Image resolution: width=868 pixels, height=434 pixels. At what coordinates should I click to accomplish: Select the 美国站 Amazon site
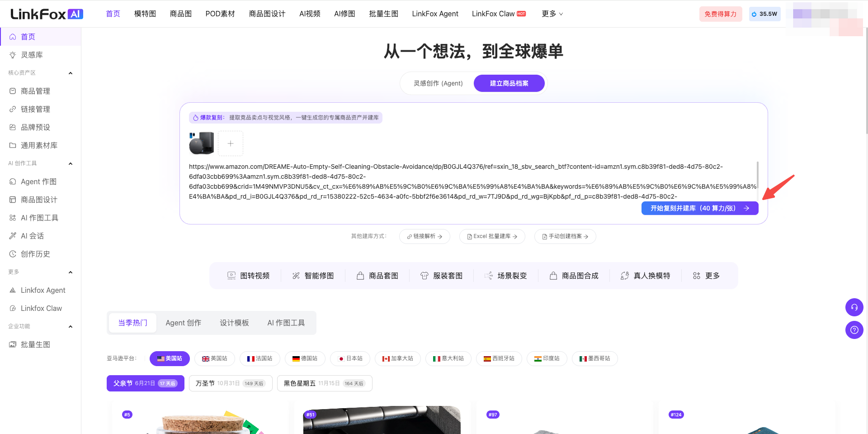click(170, 358)
